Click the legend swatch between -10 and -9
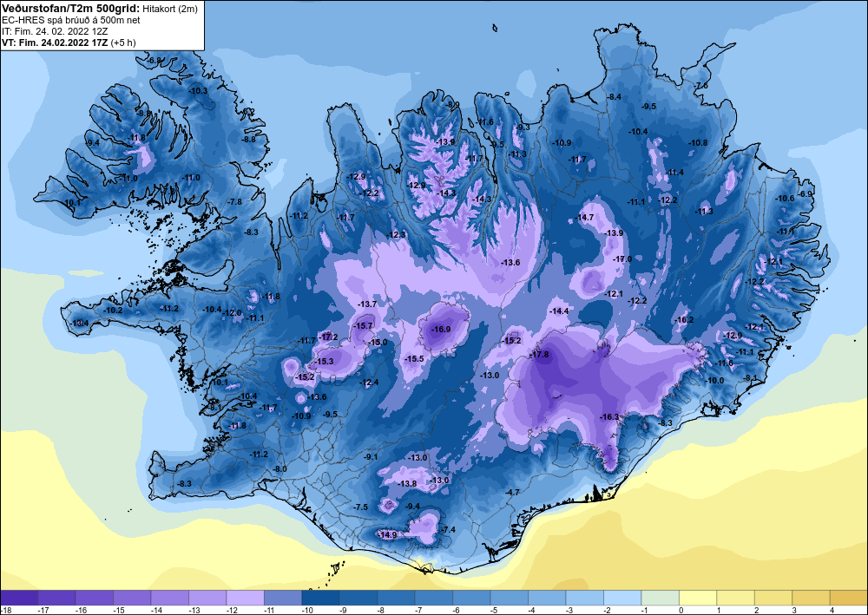The width and height of the screenshot is (868, 615). tap(320, 598)
